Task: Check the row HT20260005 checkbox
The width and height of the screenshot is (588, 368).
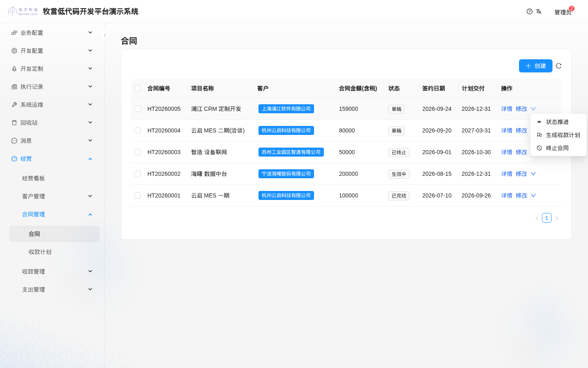Action: pyautogui.click(x=138, y=109)
